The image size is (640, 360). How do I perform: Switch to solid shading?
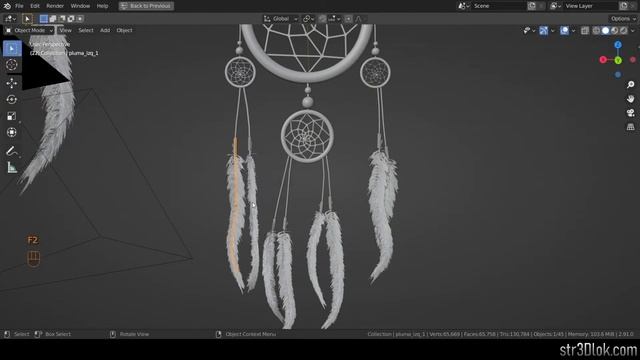pyautogui.click(x=605, y=31)
